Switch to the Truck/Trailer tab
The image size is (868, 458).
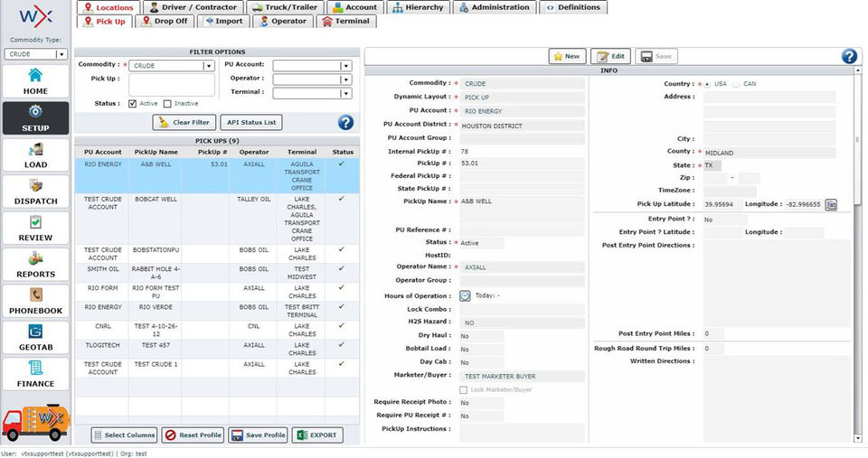[285, 7]
